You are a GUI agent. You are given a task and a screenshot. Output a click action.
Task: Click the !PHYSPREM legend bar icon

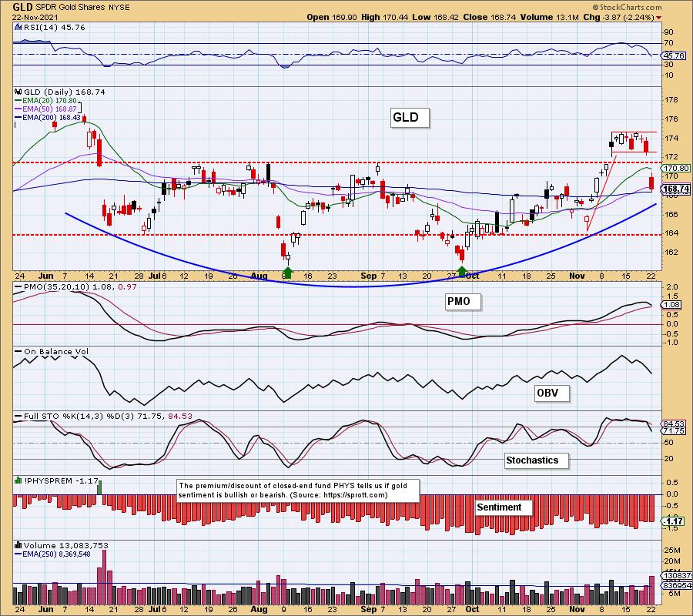pos(18,480)
